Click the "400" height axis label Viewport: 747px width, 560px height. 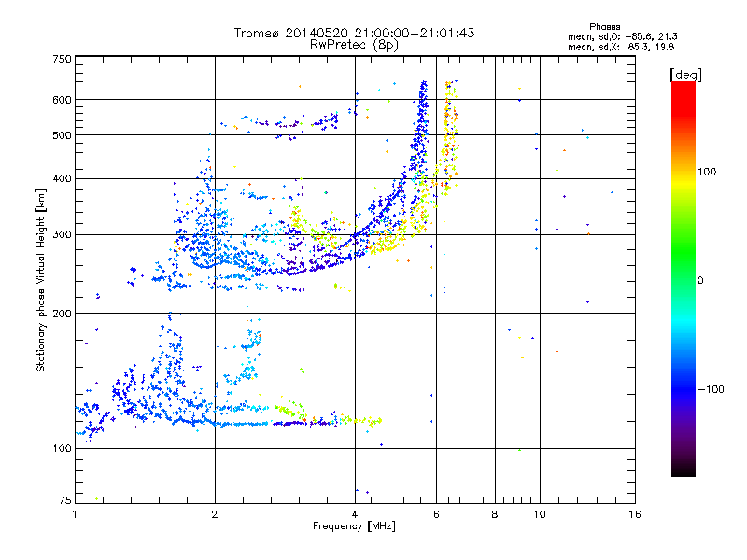[62, 178]
